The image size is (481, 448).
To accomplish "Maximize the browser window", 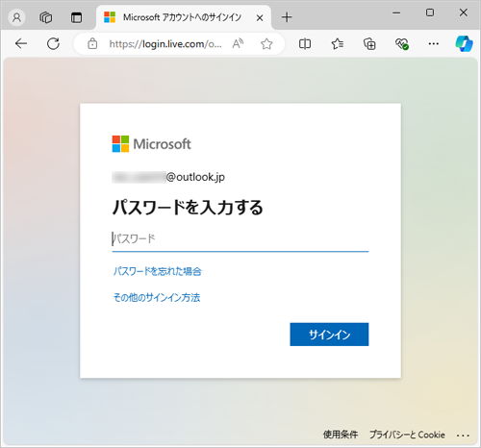I will tap(430, 12).
